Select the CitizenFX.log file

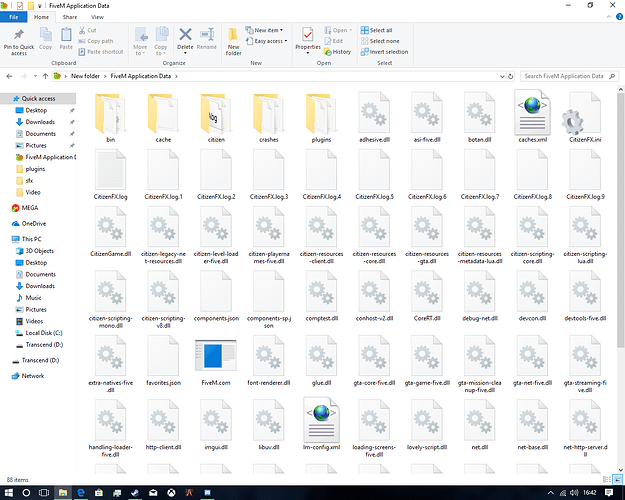[x=110, y=175]
